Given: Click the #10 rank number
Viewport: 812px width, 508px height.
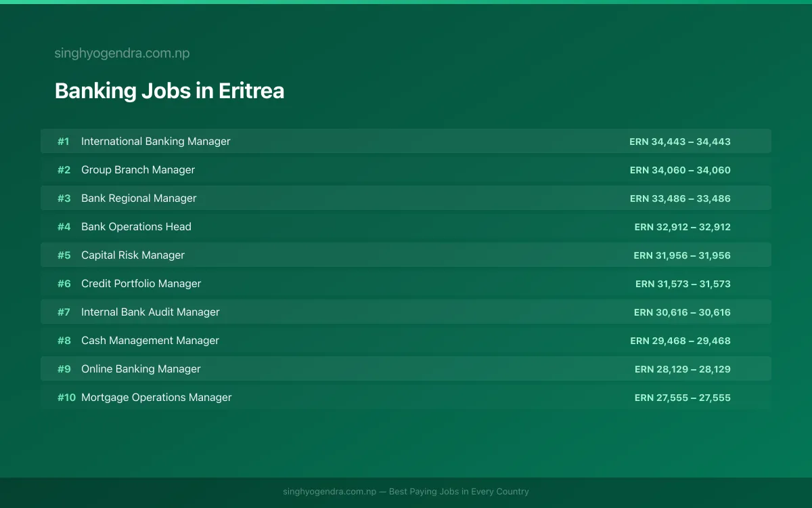Looking at the screenshot, I should (x=66, y=398).
